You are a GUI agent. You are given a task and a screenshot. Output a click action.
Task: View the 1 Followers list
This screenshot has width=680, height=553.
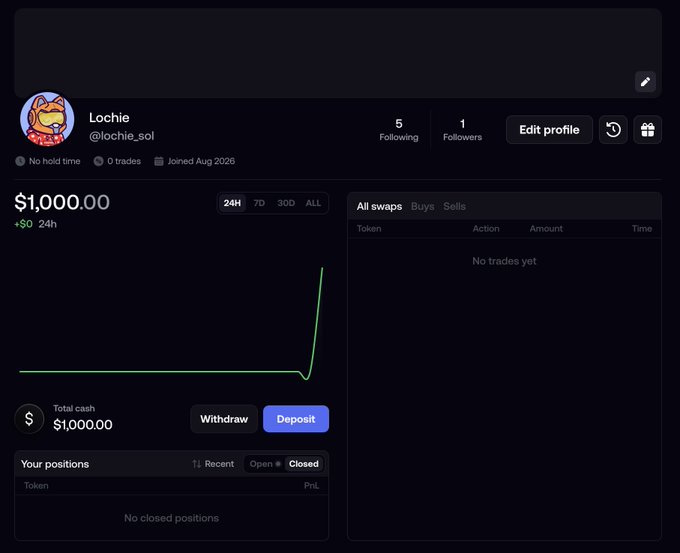point(462,130)
